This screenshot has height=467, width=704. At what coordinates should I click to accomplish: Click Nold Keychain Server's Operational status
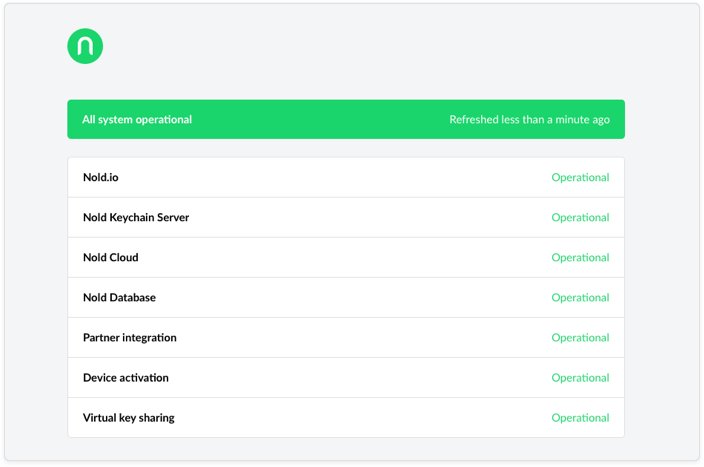(x=580, y=217)
